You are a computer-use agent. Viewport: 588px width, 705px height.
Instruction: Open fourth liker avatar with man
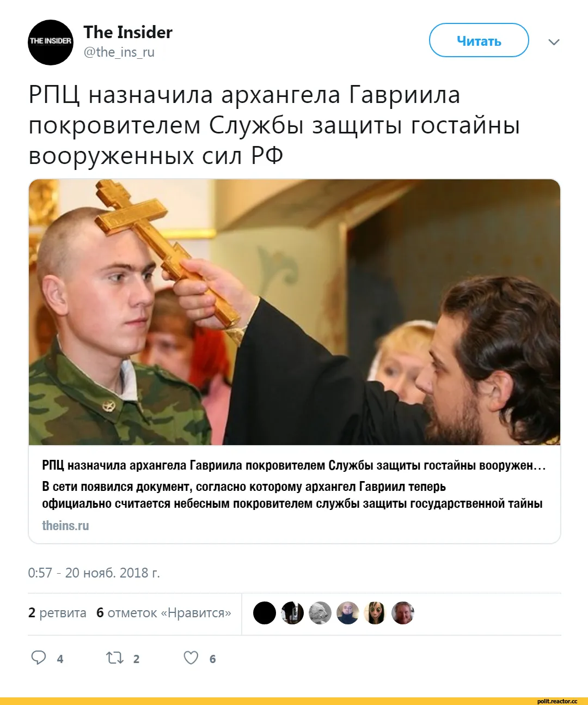point(347,613)
